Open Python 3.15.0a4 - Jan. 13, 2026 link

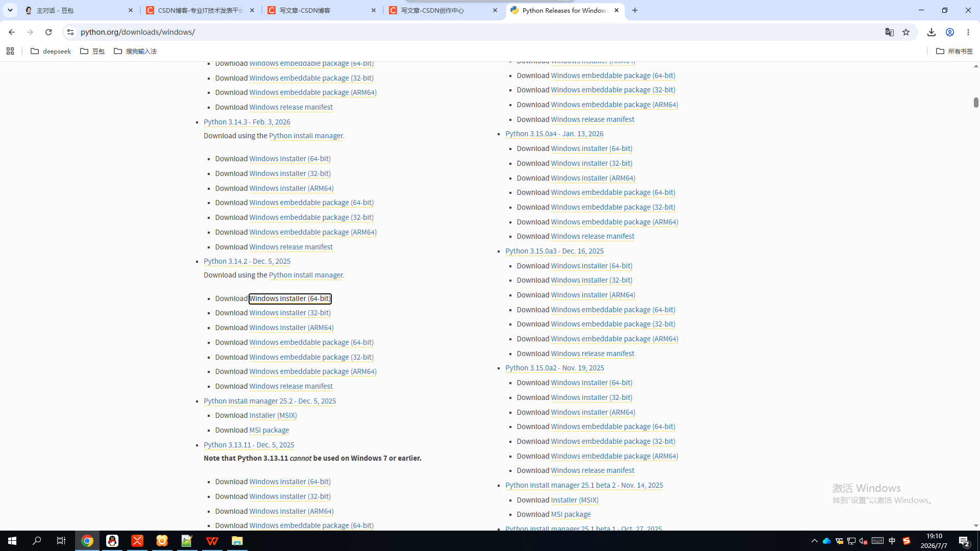tap(554, 134)
